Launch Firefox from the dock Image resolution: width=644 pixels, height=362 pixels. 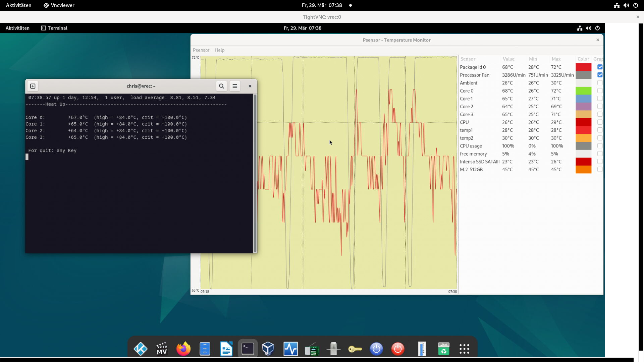point(183,349)
